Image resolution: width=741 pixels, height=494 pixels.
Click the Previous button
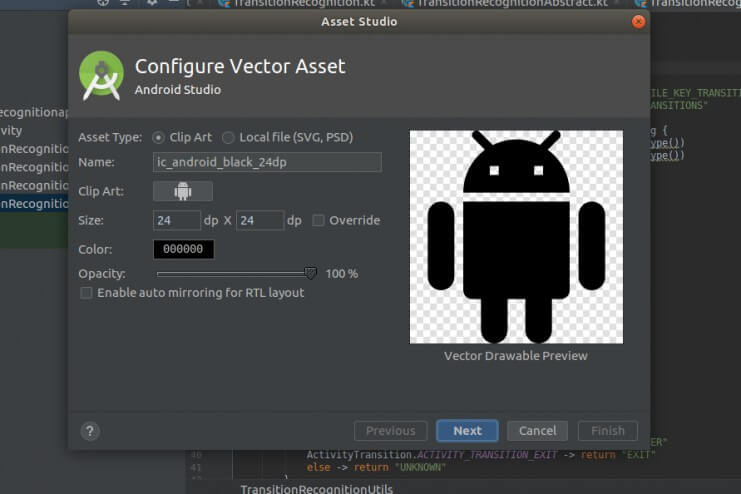coord(391,431)
